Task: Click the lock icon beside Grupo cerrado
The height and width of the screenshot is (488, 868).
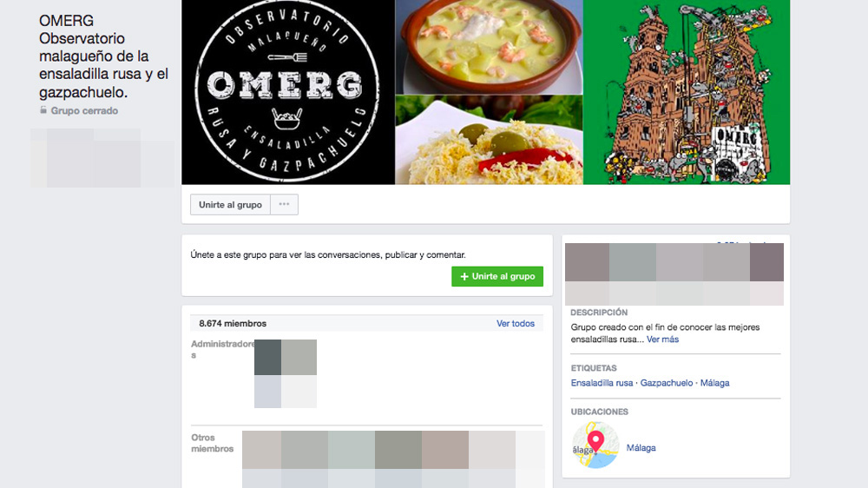Action: pos(43,110)
